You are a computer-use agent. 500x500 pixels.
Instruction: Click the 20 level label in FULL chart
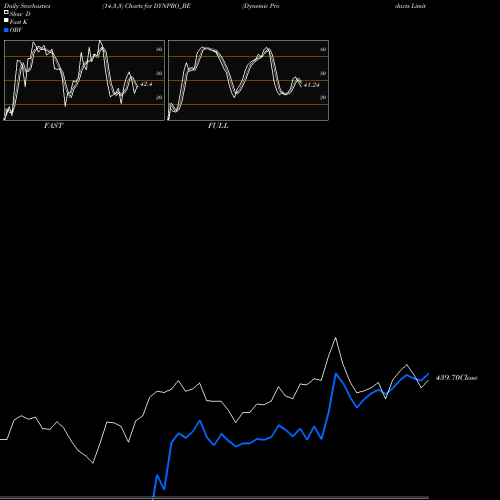pyautogui.click(x=323, y=97)
